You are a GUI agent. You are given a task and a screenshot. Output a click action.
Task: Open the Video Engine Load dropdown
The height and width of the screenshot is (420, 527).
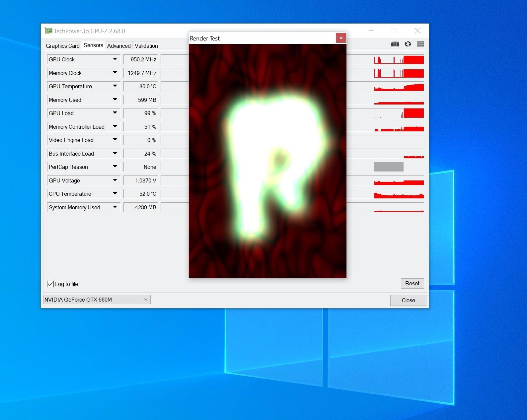coord(115,140)
